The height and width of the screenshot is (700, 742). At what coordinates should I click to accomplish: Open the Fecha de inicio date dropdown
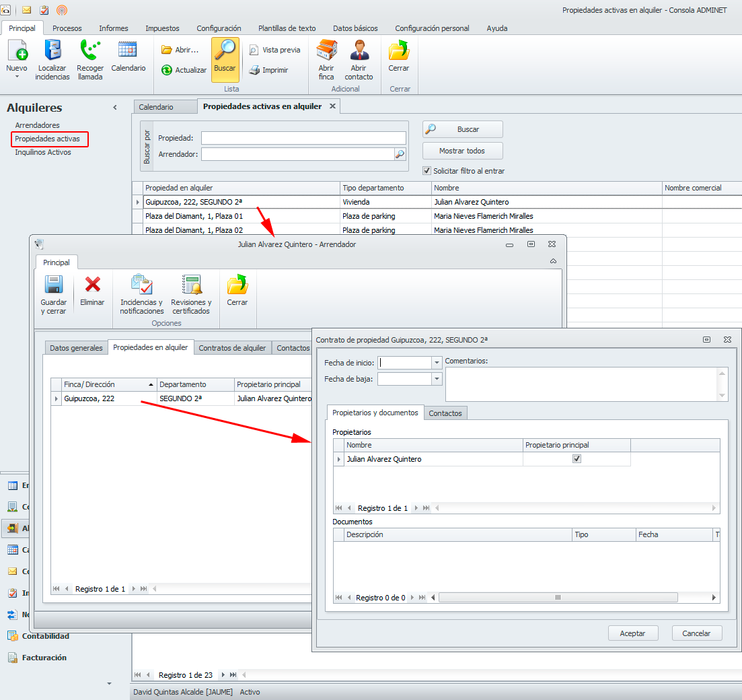437,363
